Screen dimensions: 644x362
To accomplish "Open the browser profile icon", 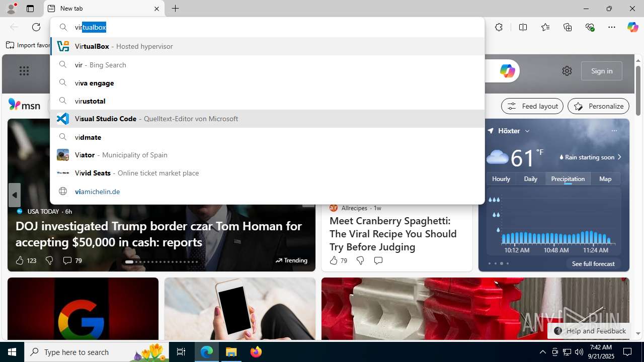I will point(11,9).
